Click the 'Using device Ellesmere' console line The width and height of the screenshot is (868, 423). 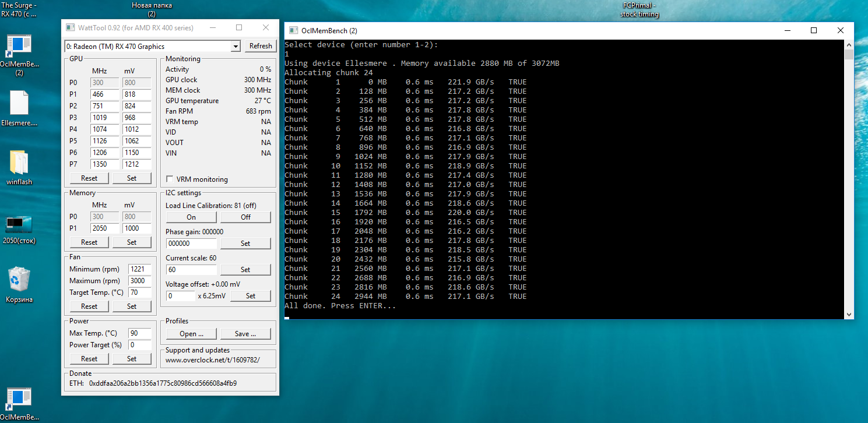pos(422,64)
